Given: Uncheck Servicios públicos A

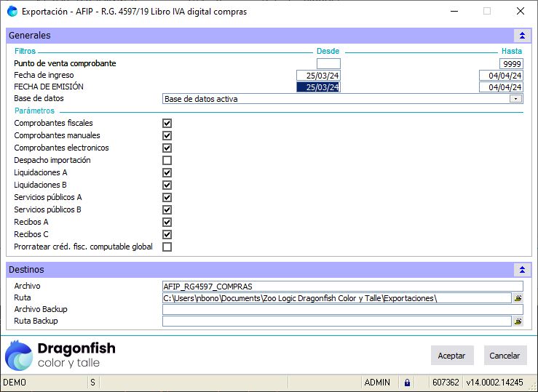Looking at the screenshot, I should 167,197.
